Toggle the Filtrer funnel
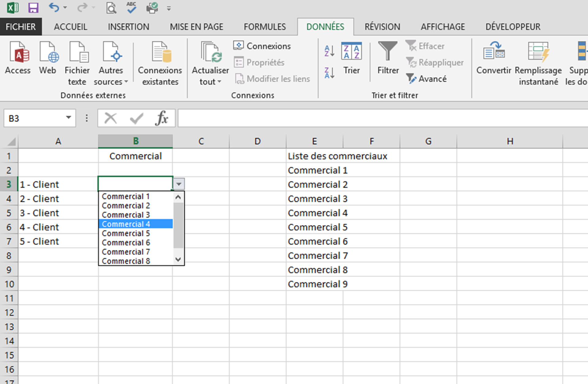This screenshot has height=384, width=588. 388,58
